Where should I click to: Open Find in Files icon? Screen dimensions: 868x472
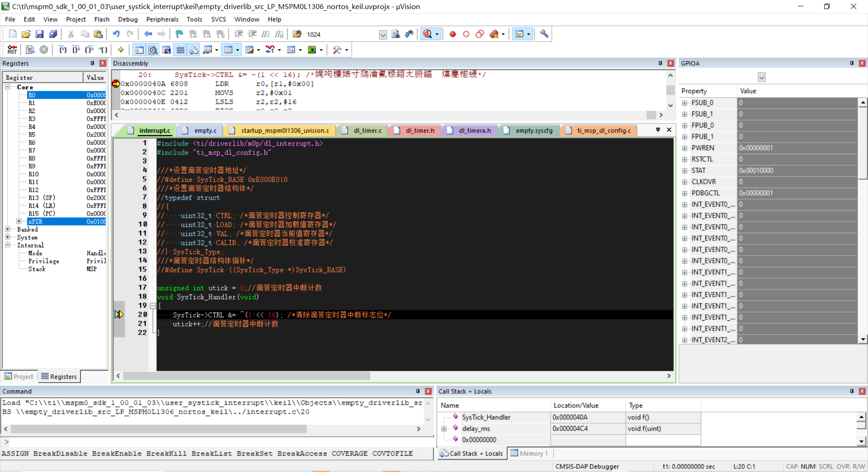[297, 34]
